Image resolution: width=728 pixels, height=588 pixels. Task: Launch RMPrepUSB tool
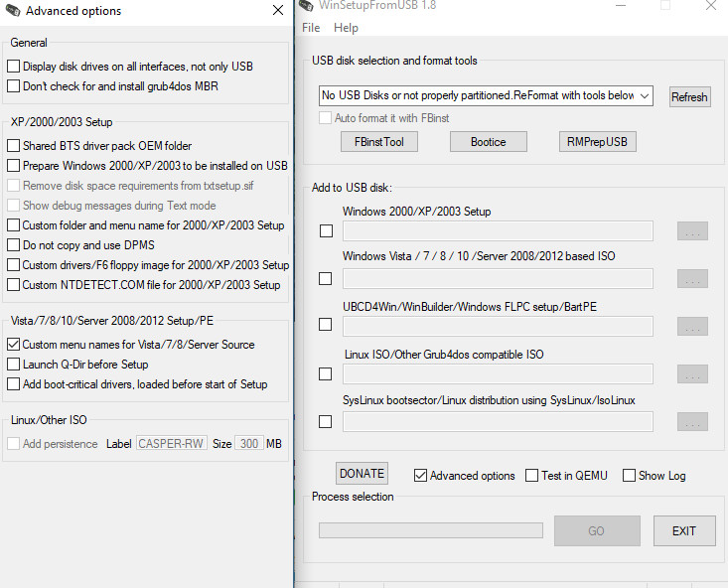[597, 142]
